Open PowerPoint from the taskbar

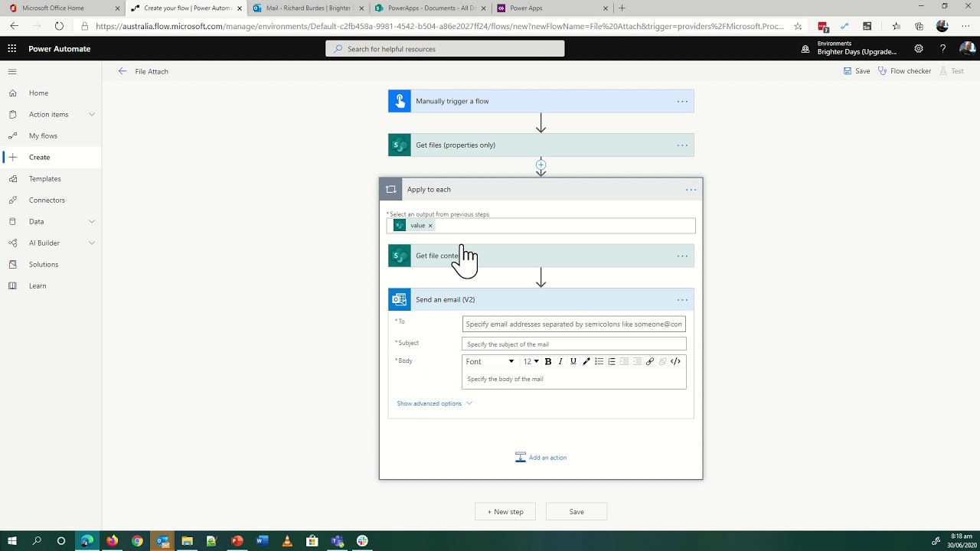pyautogui.click(x=237, y=541)
